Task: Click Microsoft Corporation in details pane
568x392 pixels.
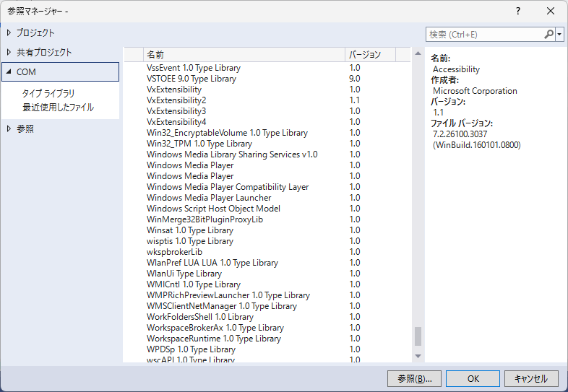Action: point(475,91)
